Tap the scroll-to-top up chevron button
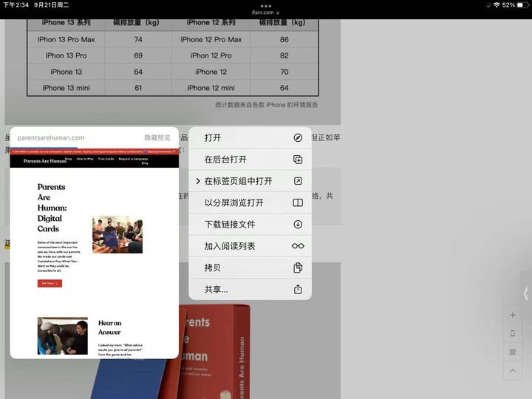The width and height of the screenshot is (532, 399). coord(513,371)
